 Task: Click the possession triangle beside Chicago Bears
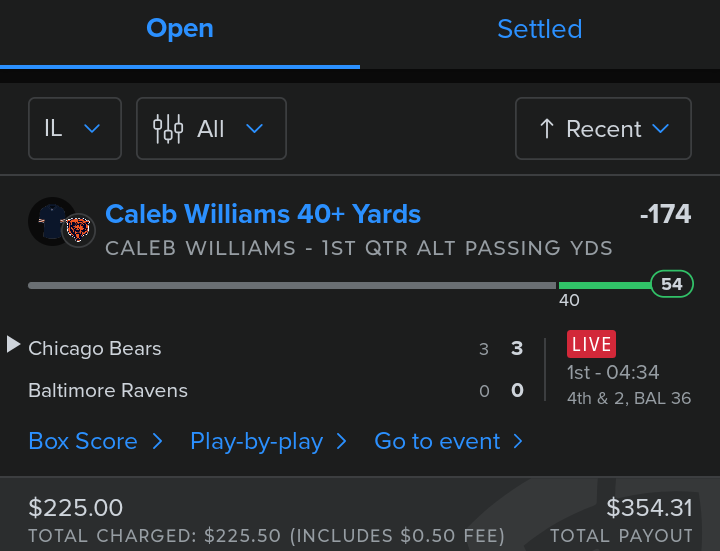13,345
